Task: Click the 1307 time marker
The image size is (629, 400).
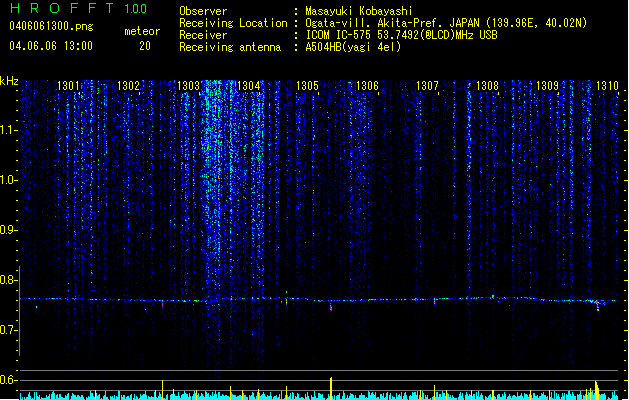Action: point(427,86)
